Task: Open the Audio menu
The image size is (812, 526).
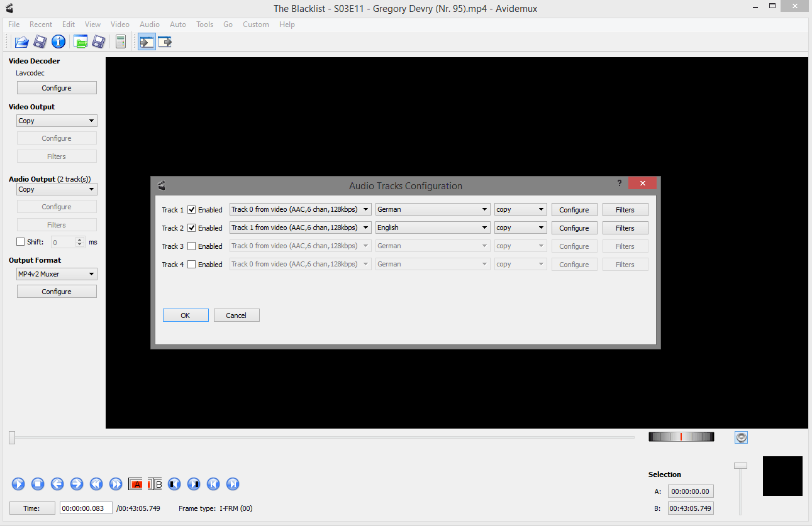Action: pos(150,25)
